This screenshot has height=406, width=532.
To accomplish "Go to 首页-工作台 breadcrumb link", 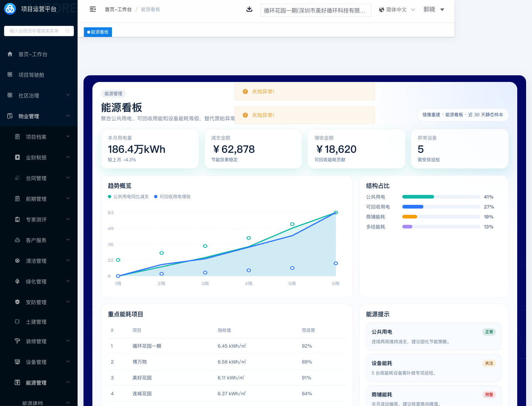I will click(118, 10).
